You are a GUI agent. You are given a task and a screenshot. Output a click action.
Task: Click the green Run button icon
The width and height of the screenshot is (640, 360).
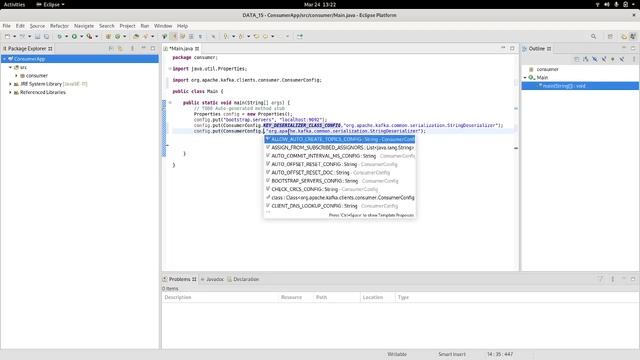[x=74, y=36]
